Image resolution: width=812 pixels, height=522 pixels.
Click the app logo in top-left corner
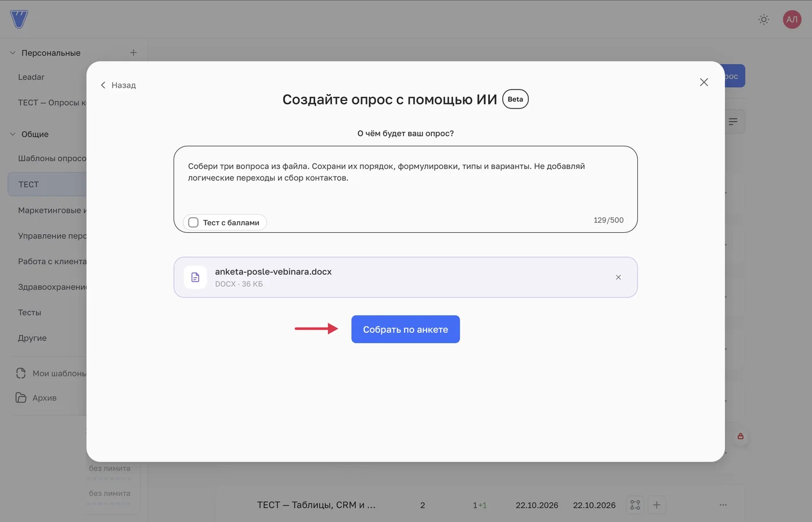[x=19, y=19]
